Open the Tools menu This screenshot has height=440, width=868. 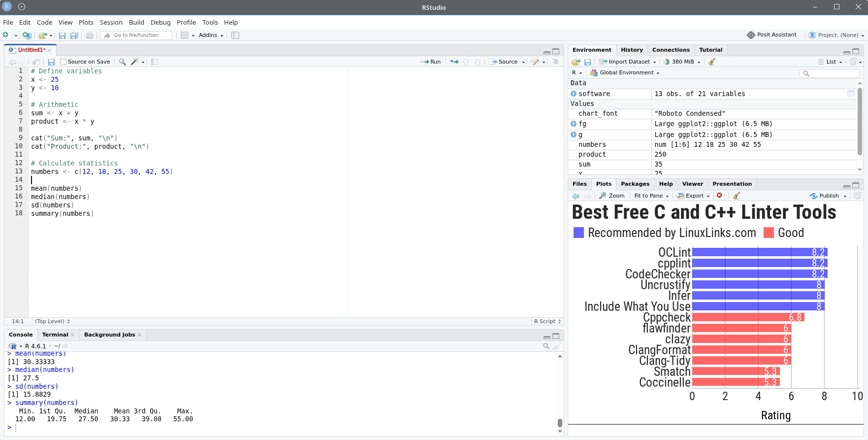pyautogui.click(x=210, y=22)
